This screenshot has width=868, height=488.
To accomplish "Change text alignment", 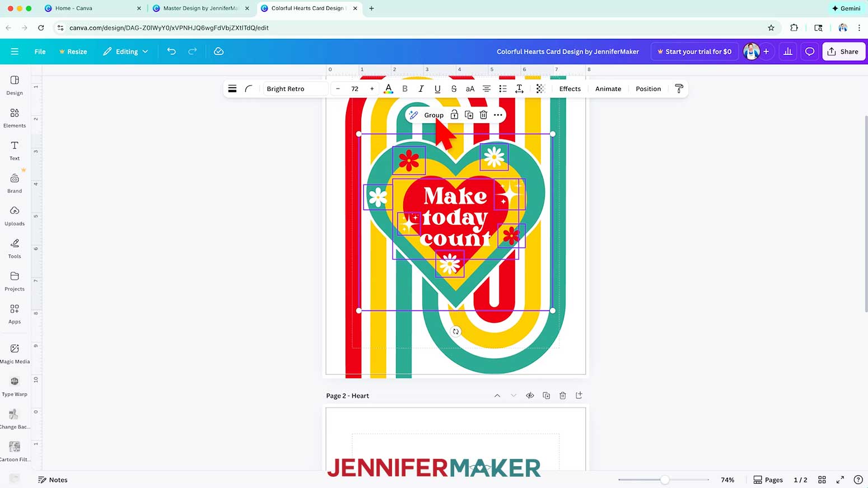I will 487,88.
